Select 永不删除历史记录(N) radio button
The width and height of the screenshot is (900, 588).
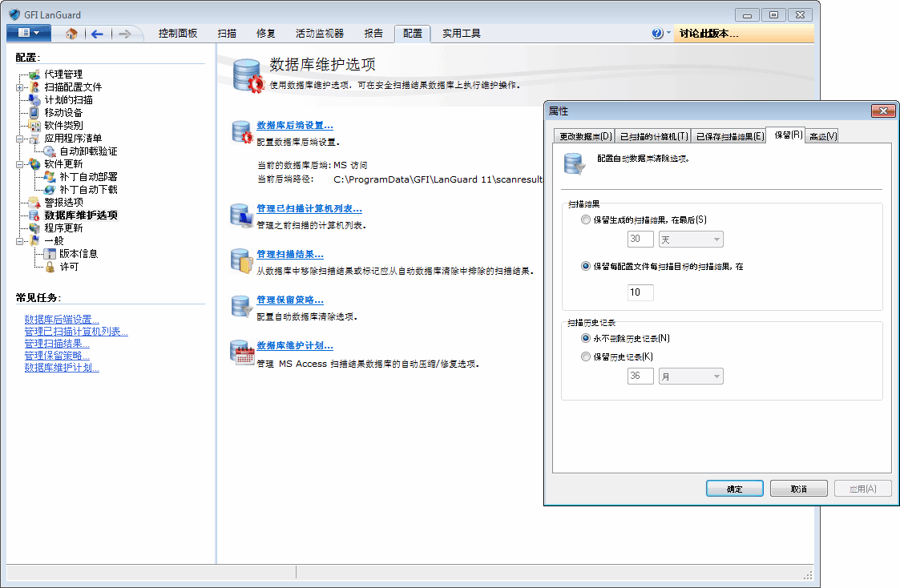[586, 338]
